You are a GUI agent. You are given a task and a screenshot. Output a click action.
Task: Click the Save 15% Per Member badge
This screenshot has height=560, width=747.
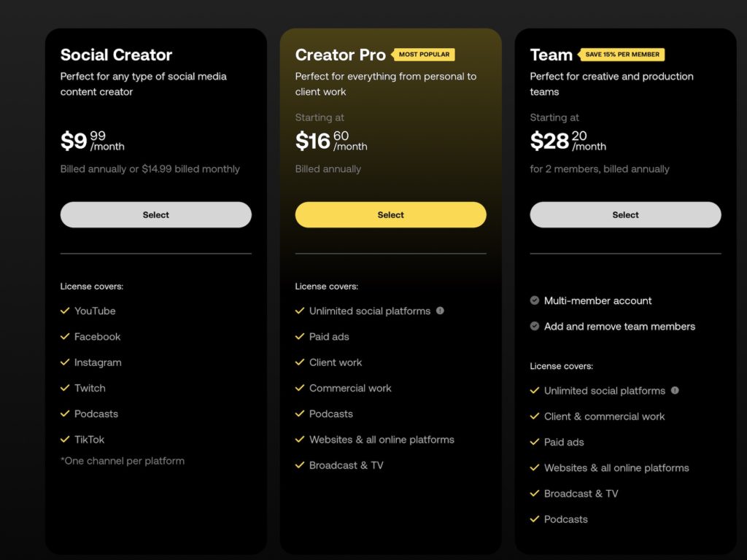(x=622, y=55)
